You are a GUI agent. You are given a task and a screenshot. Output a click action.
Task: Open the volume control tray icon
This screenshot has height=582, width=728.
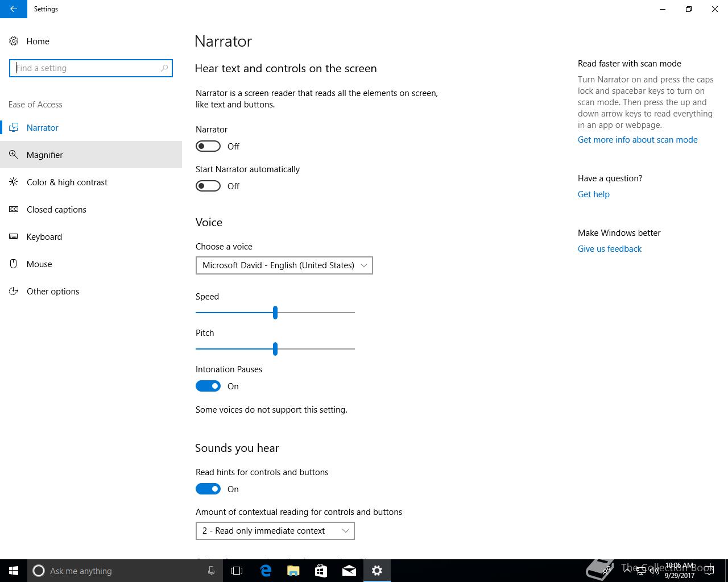[x=655, y=571]
